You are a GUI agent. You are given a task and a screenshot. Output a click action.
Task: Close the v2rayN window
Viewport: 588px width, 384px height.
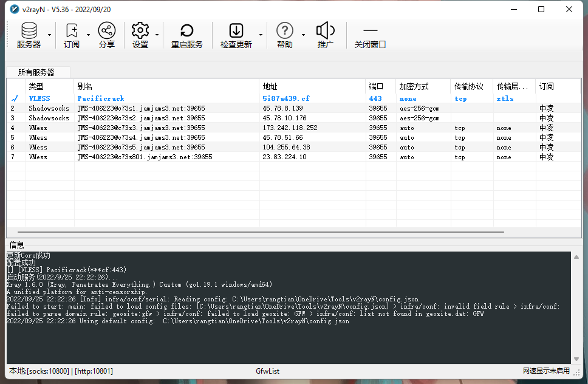pyautogui.click(x=569, y=9)
